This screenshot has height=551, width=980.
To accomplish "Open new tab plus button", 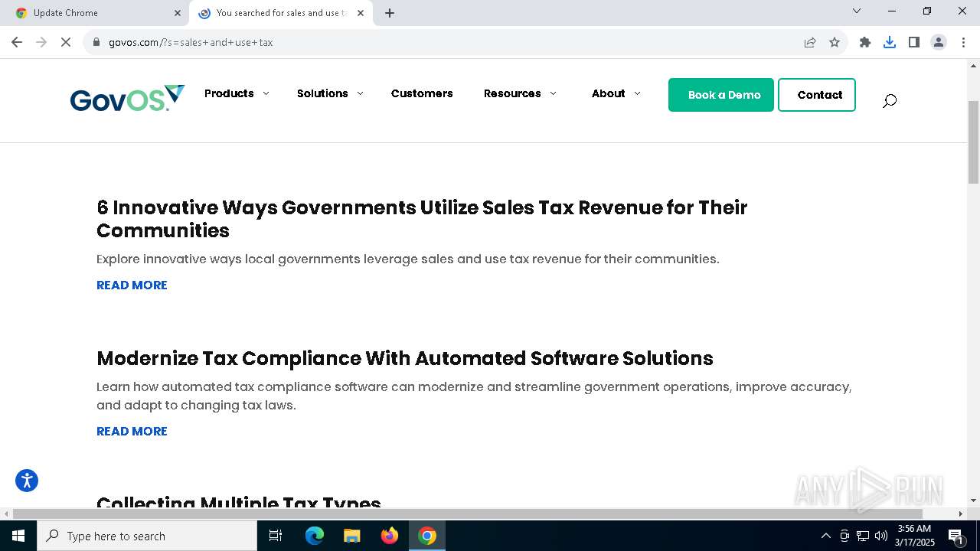I will 390,13.
